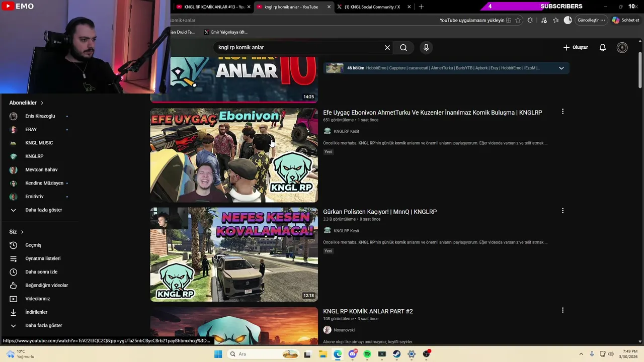Open video title Efe Uygaç Ebonivon AhmetTurku
Viewport: 644px width, 362px height.
click(x=432, y=113)
